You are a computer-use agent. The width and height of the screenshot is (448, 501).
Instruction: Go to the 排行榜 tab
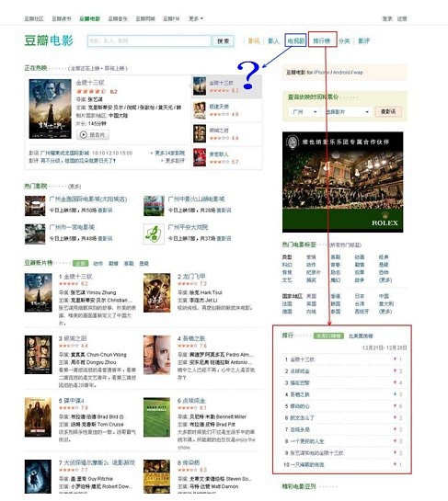[321, 40]
